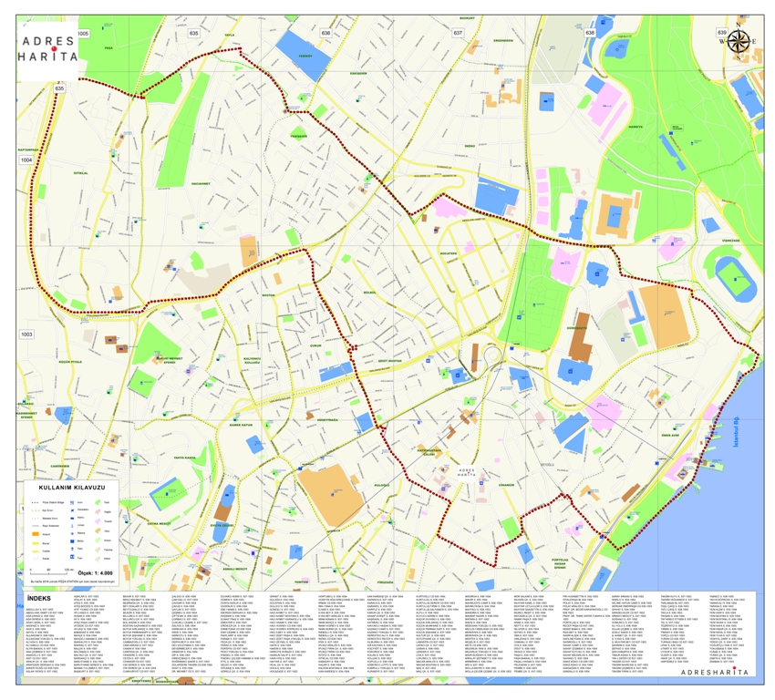
Task: Select grid label 1003 on left edge
Action: tap(26, 335)
